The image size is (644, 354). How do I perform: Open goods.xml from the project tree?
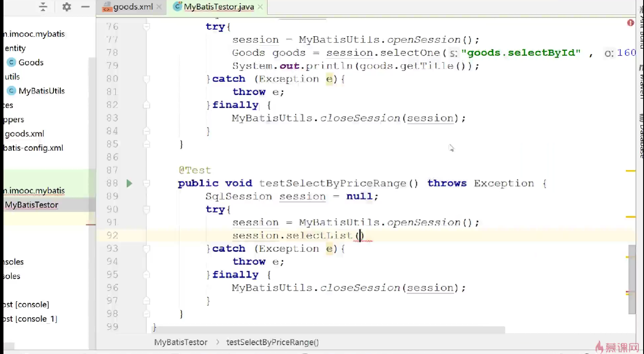point(24,134)
